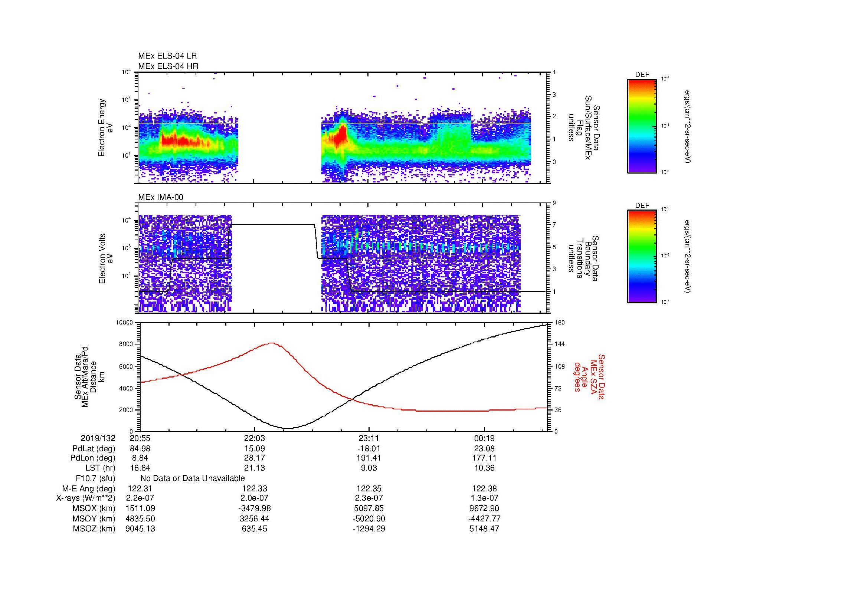Screen dimensions: 868x613
Task: Click the F10.7 (sfu) row label
Action: click(95, 478)
